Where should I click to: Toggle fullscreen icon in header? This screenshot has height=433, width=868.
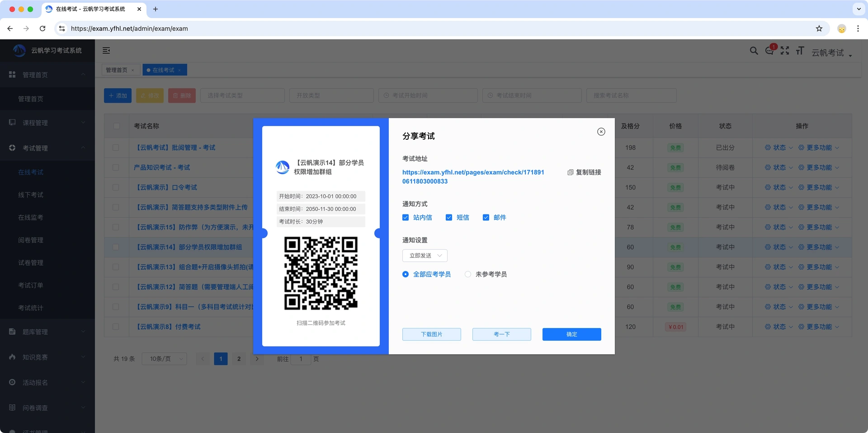[x=785, y=51]
